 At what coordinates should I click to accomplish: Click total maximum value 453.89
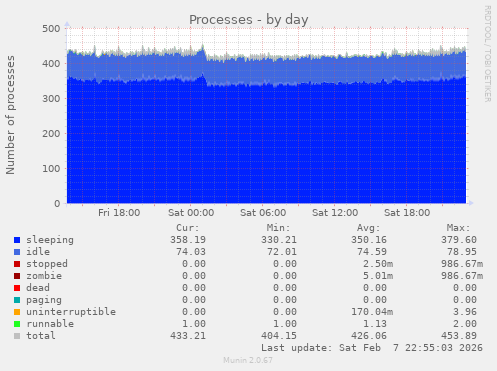(x=459, y=336)
